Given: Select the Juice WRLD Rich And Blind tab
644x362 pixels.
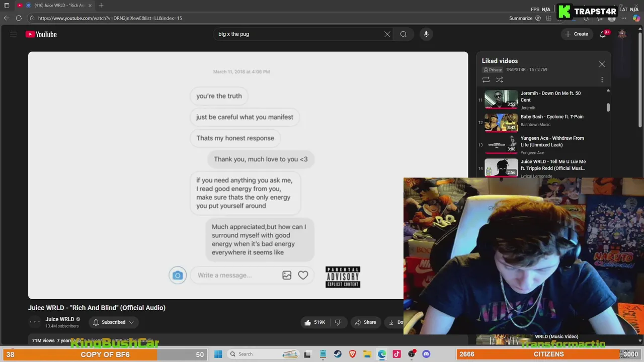Looking at the screenshot, I should (54, 5).
